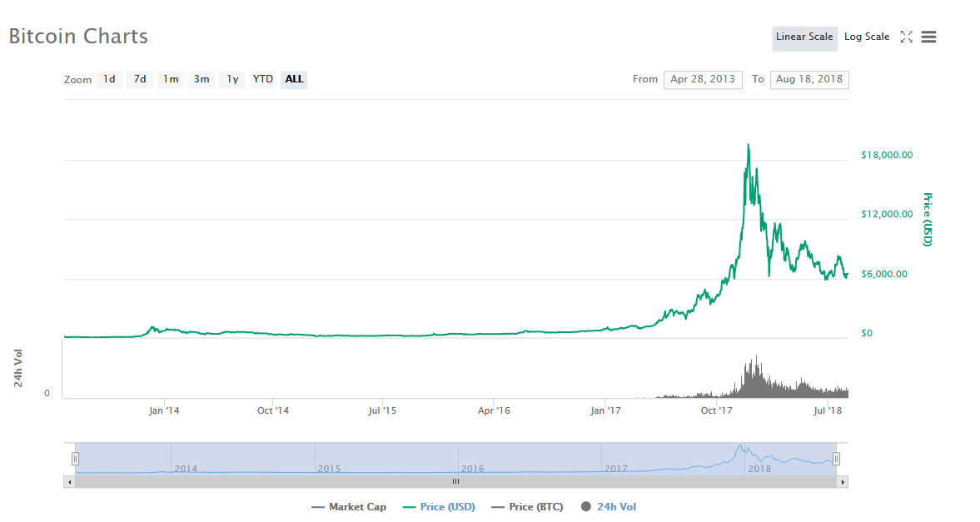980x522 pixels.
Task: Click the Price (USD) axis title
Action: pyautogui.click(x=928, y=220)
